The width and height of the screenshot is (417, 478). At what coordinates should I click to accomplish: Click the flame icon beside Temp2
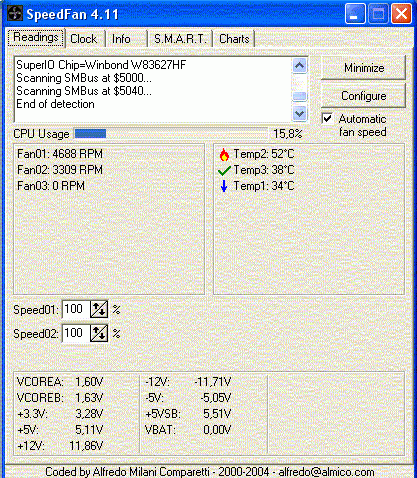[x=224, y=154]
